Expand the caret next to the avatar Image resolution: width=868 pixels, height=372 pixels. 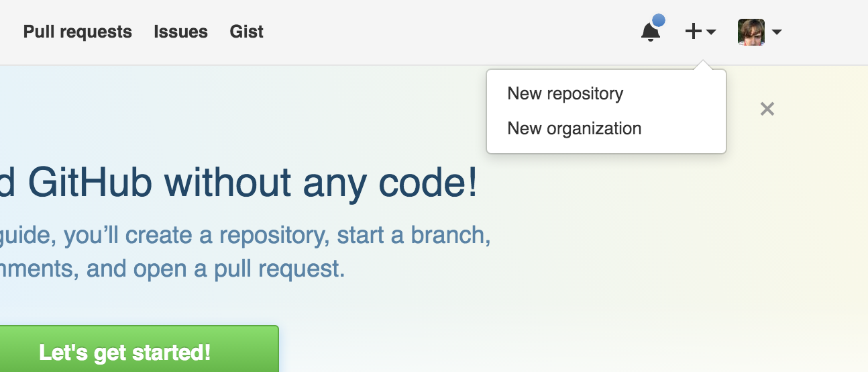pyautogui.click(x=777, y=32)
